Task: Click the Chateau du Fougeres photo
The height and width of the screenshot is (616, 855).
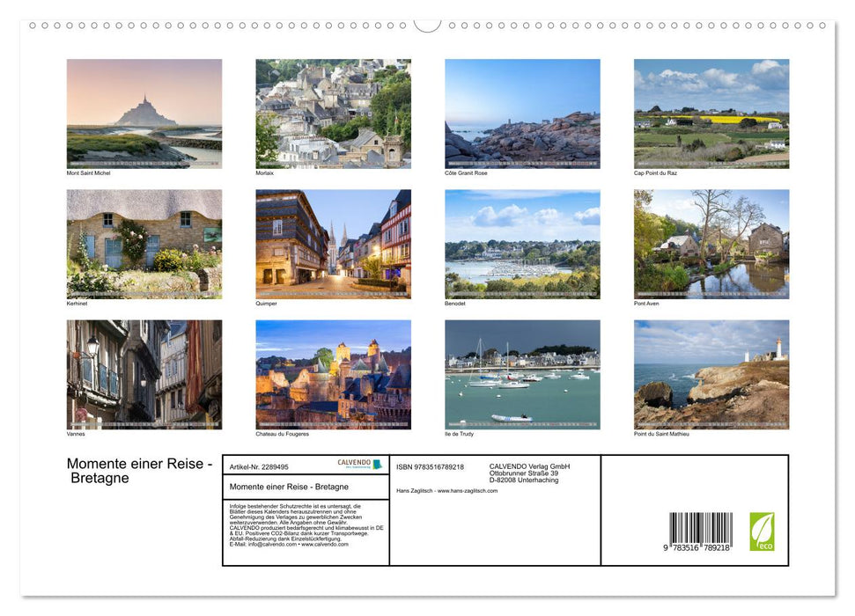Action: click(333, 375)
